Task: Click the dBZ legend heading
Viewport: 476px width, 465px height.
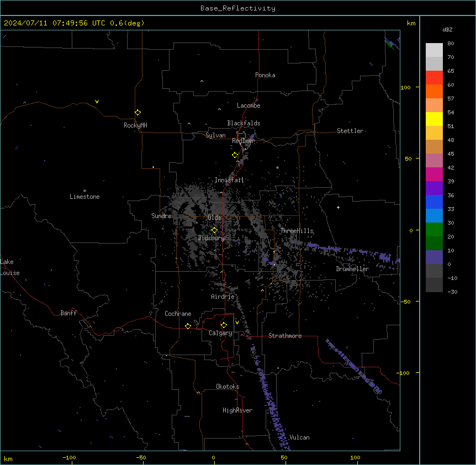Action: (x=447, y=29)
